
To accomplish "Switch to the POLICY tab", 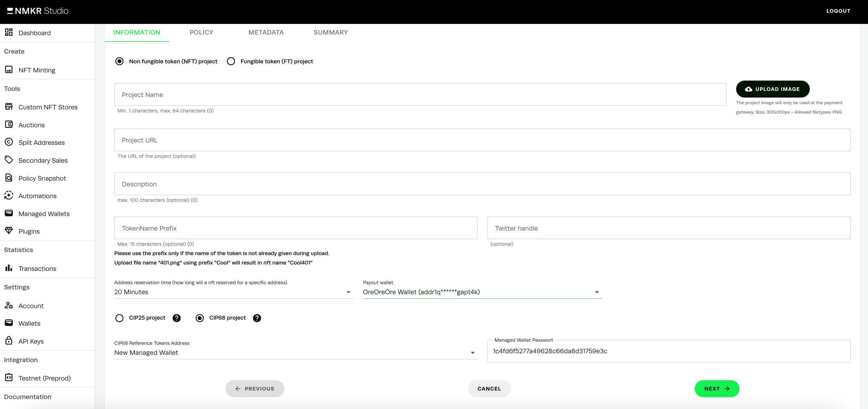I will 201,32.
